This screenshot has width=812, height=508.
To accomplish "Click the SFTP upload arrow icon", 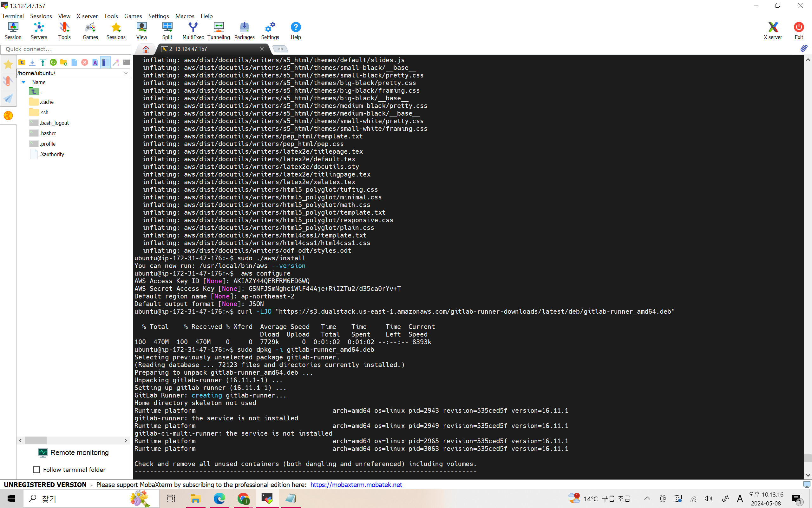I will (43, 63).
